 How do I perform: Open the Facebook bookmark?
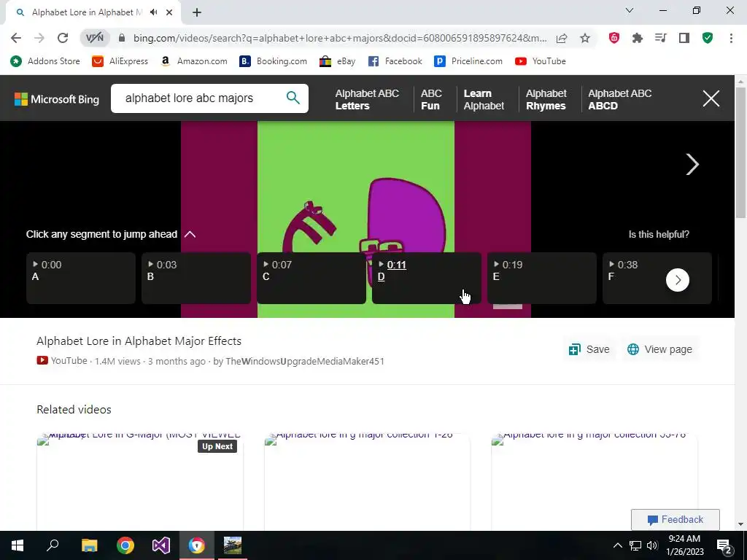point(395,61)
